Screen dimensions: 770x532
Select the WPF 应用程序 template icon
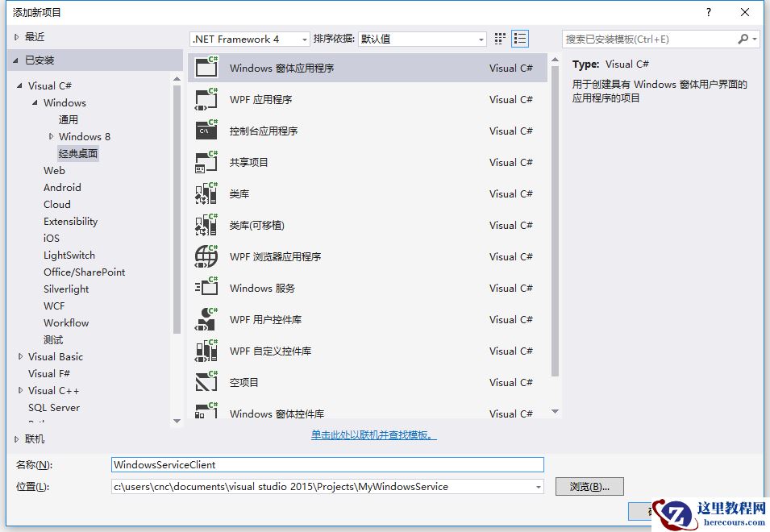coord(206,99)
